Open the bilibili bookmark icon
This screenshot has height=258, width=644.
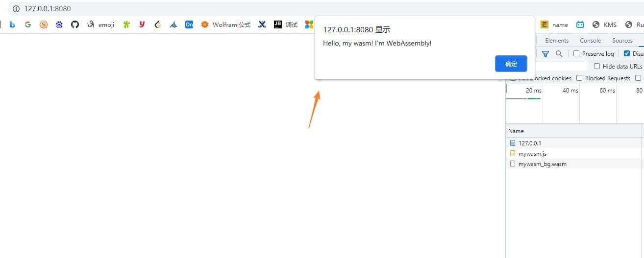tap(580, 24)
